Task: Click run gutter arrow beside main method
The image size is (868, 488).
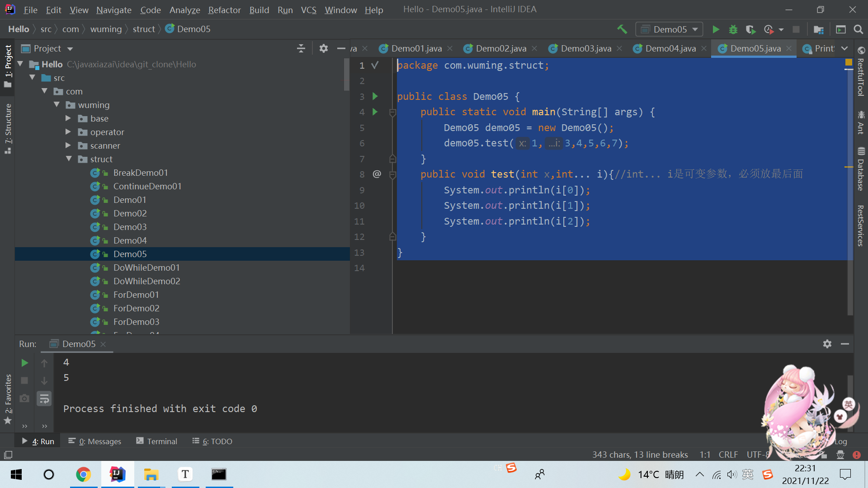Action: (375, 112)
